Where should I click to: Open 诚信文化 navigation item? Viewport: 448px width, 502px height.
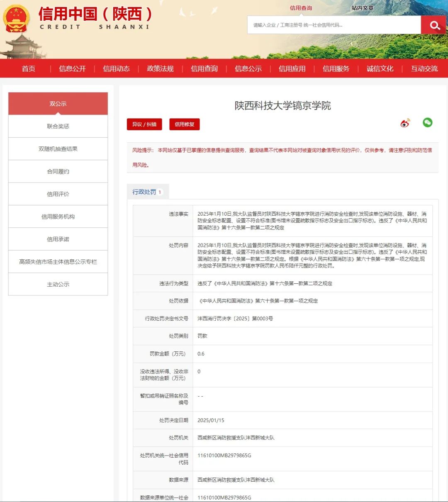pos(380,68)
